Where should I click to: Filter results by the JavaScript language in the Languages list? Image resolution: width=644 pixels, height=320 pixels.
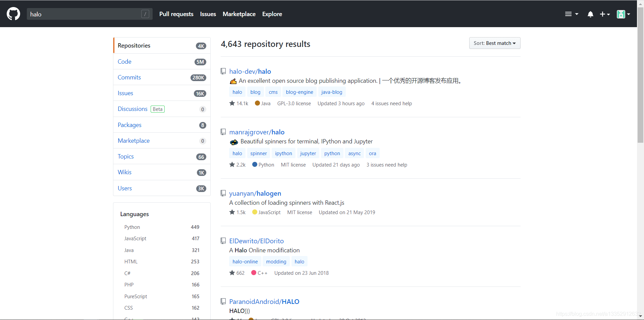pyautogui.click(x=162, y=239)
